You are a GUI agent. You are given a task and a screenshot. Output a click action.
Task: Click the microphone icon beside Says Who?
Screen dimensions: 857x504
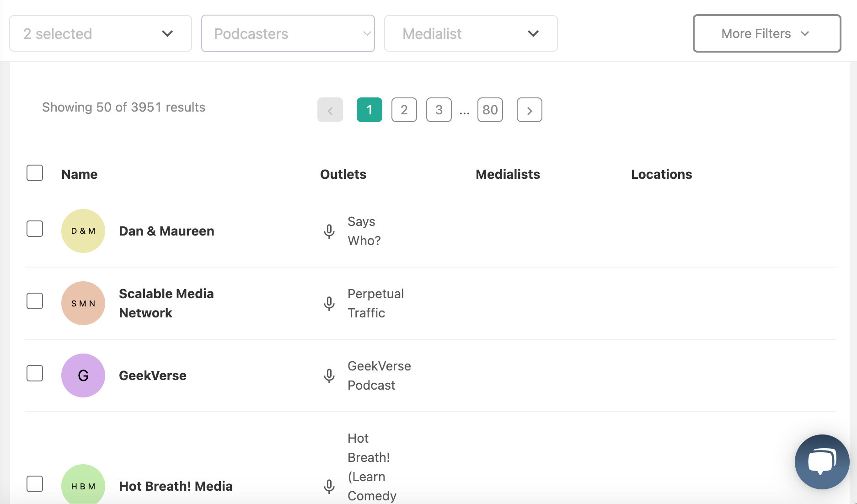[329, 231]
